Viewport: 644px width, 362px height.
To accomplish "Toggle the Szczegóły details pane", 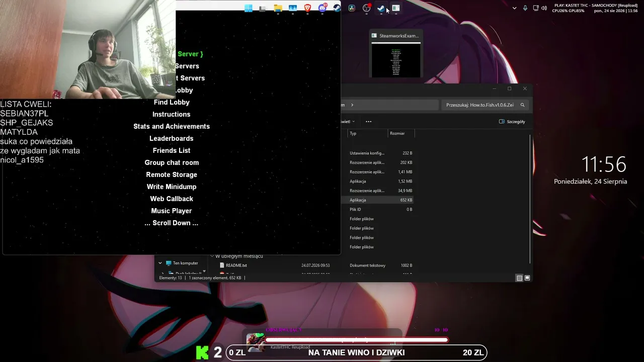I will click(512, 122).
